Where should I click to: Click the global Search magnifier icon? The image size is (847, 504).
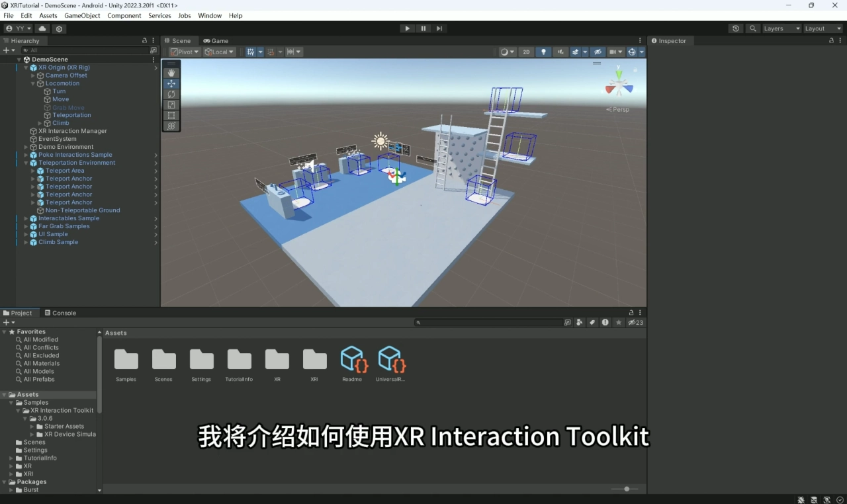752,28
